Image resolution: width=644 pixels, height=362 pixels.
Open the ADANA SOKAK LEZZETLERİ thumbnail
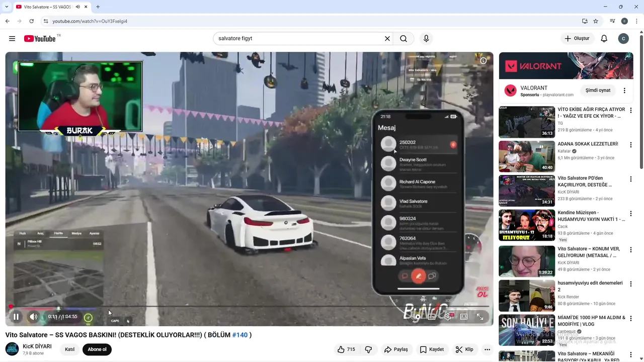(527, 156)
